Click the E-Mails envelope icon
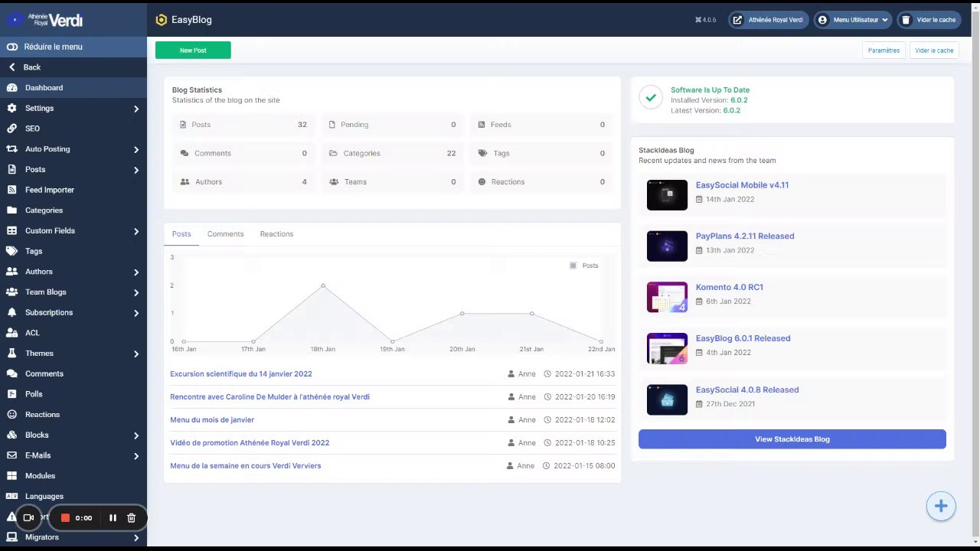 click(11, 455)
